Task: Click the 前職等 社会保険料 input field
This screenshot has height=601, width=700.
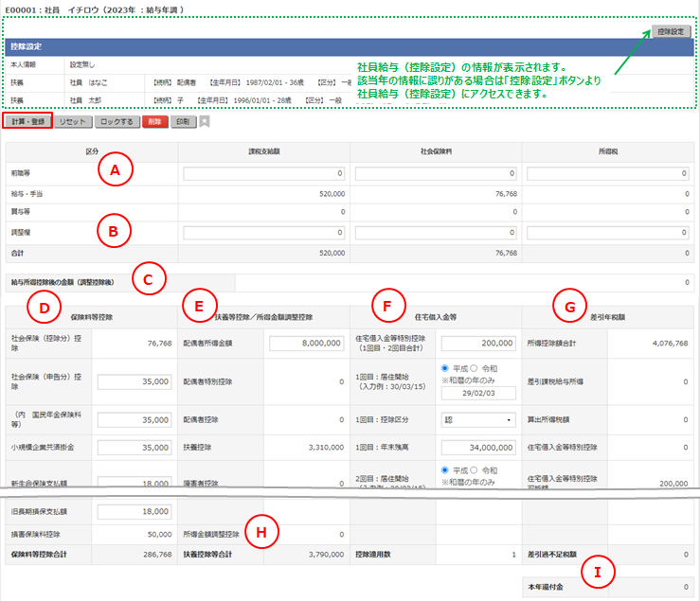Action: click(434, 174)
